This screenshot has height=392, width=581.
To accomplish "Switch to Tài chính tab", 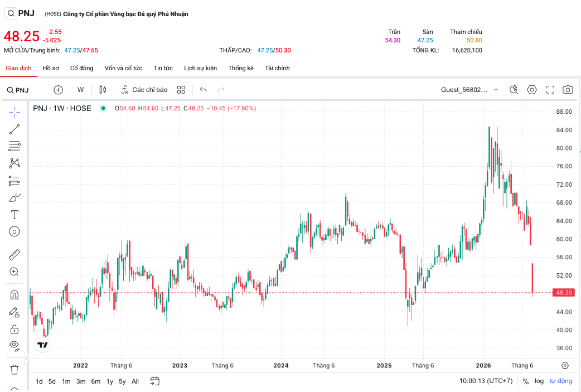I will (x=277, y=68).
